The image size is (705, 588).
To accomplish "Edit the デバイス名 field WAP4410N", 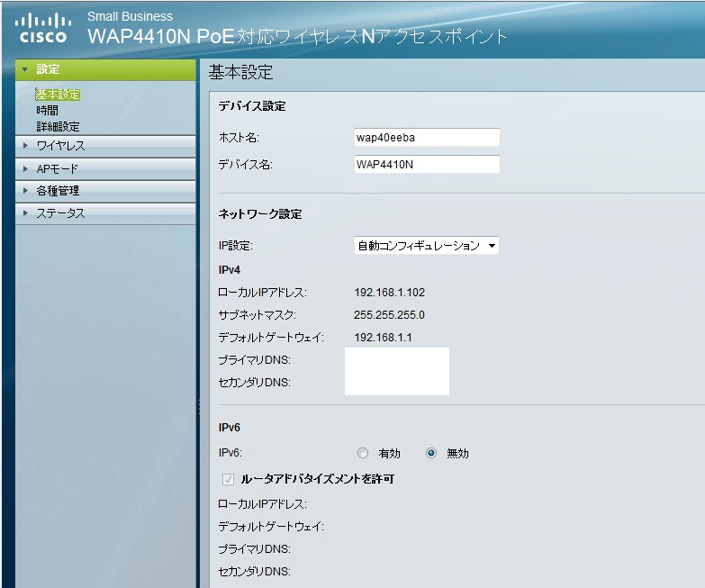I will [427, 165].
